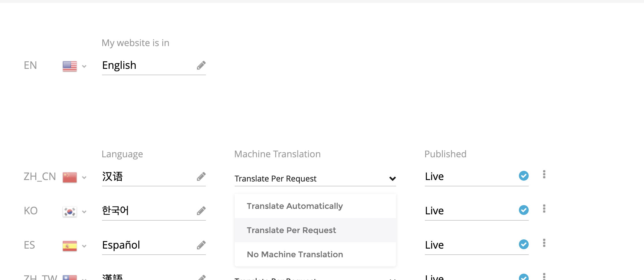Edit the 汉语 language name with pencil icon
Screen dimensions: 644x280
pyautogui.click(x=201, y=177)
